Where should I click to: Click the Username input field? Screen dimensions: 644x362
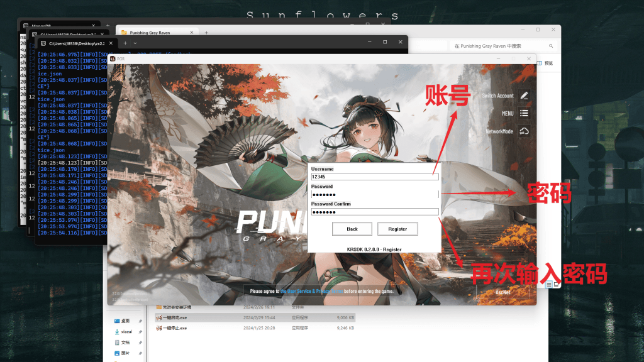point(374,177)
